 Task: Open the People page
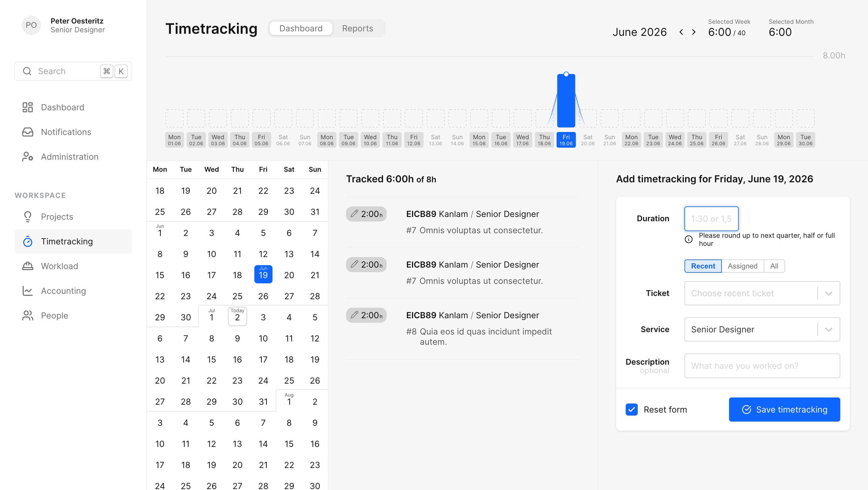point(73,316)
